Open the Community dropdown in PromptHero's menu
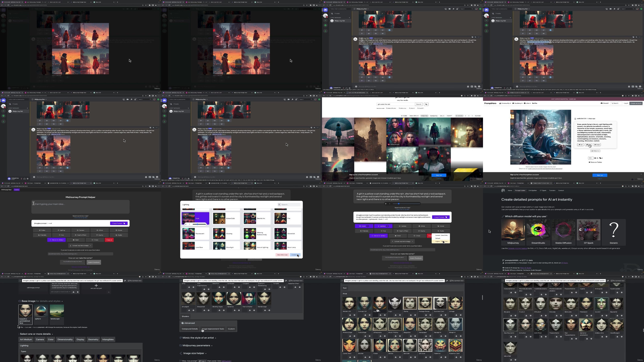 [505, 103]
